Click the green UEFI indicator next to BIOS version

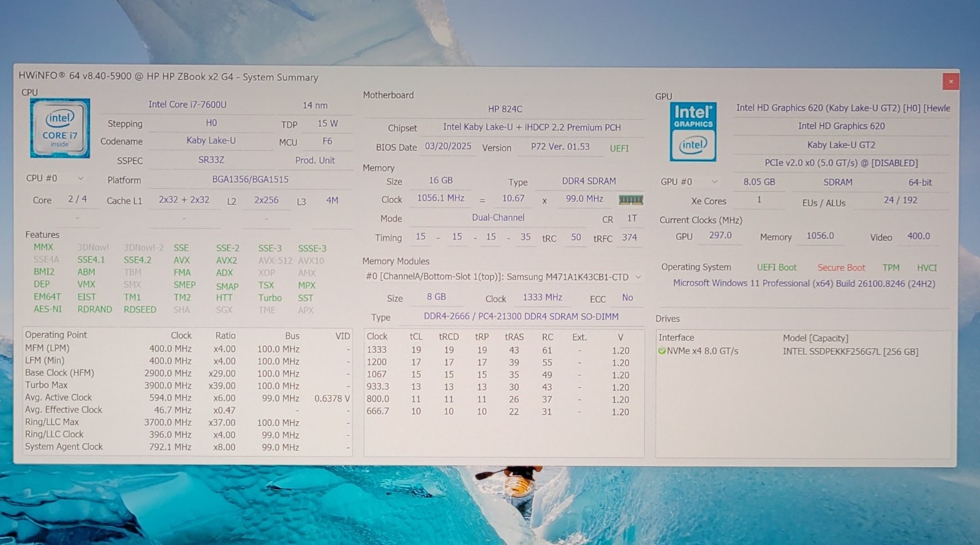click(x=619, y=148)
